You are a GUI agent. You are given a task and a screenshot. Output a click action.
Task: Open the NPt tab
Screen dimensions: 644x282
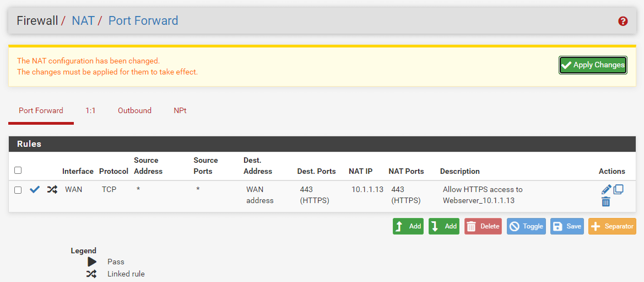[180, 111]
